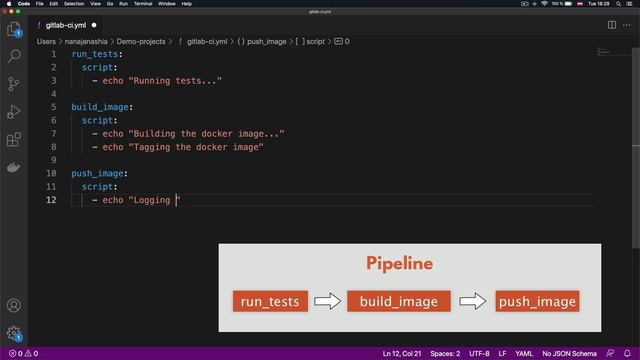Open the Apple menu
The image size is (640, 360).
click(x=9, y=4)
